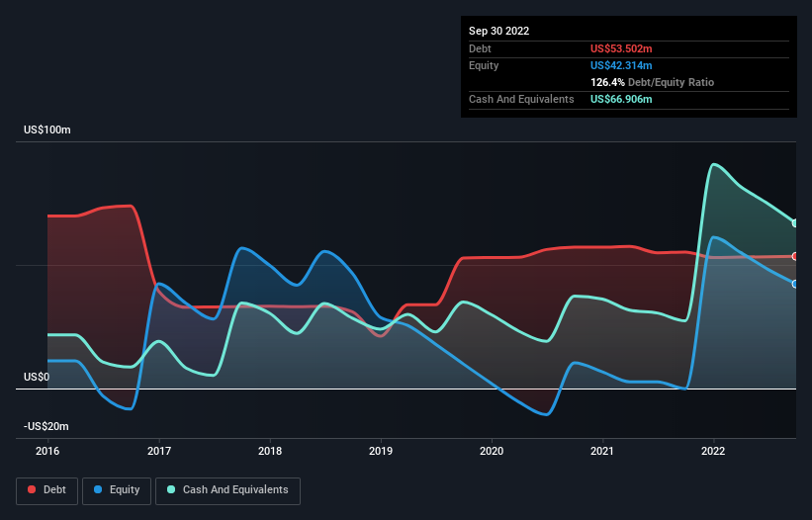Toggle Cash And Equivalents legend button
The image size is (812, 520).
tap(227, 490)
